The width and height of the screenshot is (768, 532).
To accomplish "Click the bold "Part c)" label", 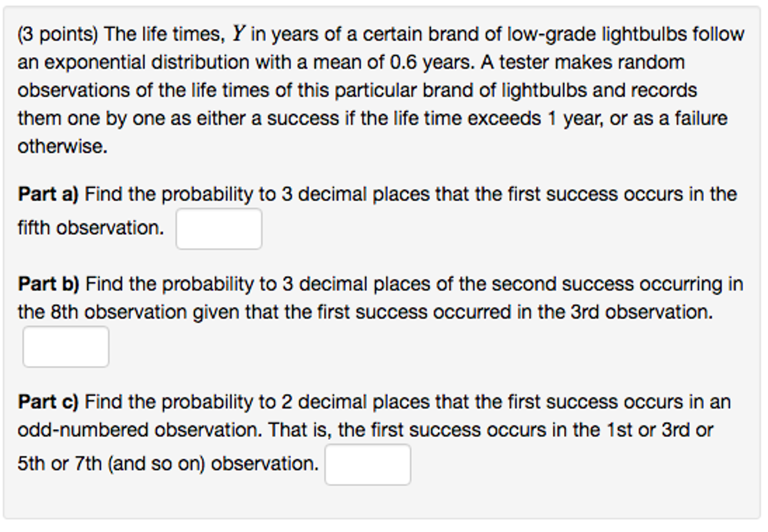I will (48, 402).
